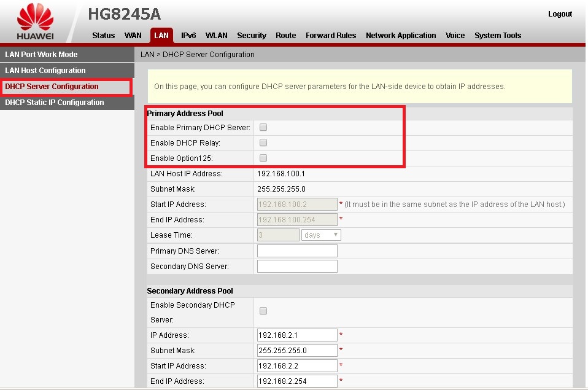Open Forward Rules tab
This screenshot has height=390, width=588.
point(331,35)
